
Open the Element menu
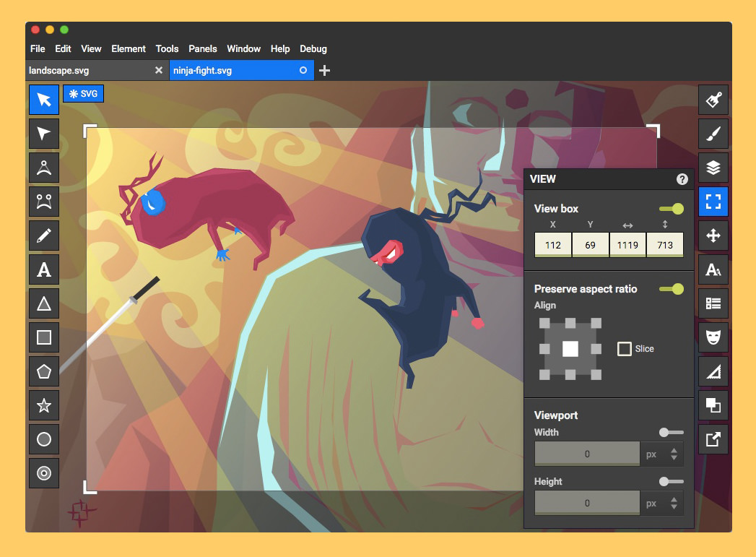coord(129,48)
